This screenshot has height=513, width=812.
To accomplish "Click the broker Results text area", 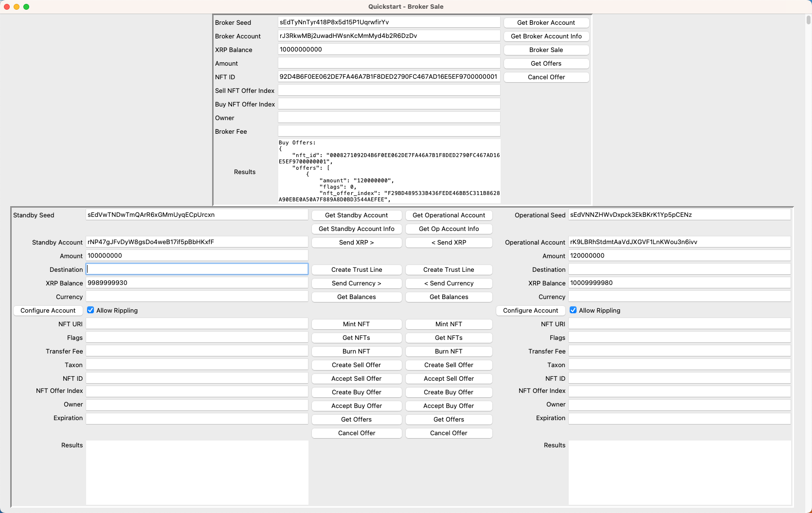I will [x=389, y=172].
